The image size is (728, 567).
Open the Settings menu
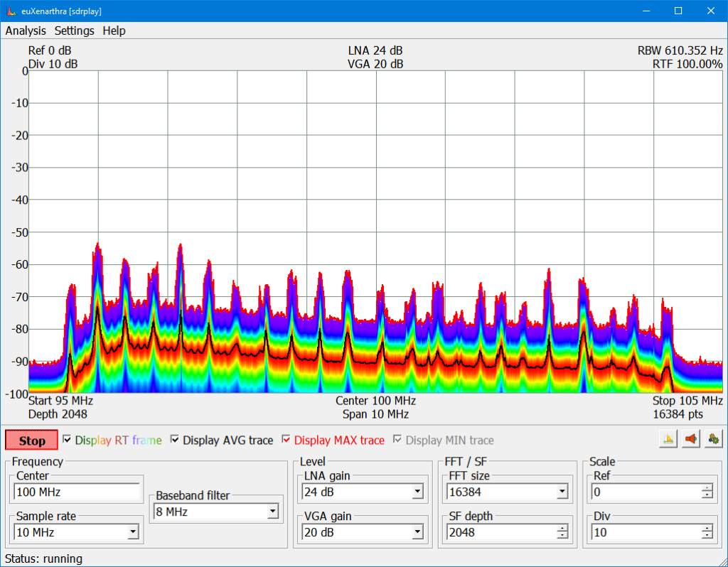coord(74,31)
